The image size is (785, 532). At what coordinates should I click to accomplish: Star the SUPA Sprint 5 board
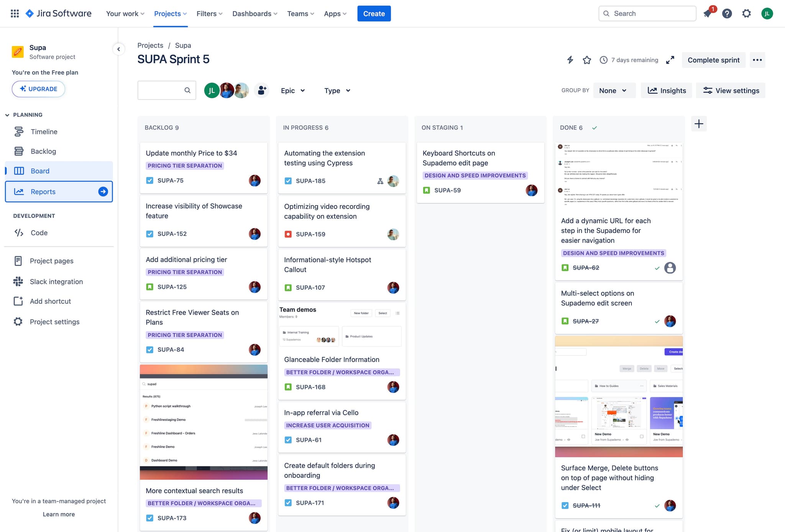point(587,60)
